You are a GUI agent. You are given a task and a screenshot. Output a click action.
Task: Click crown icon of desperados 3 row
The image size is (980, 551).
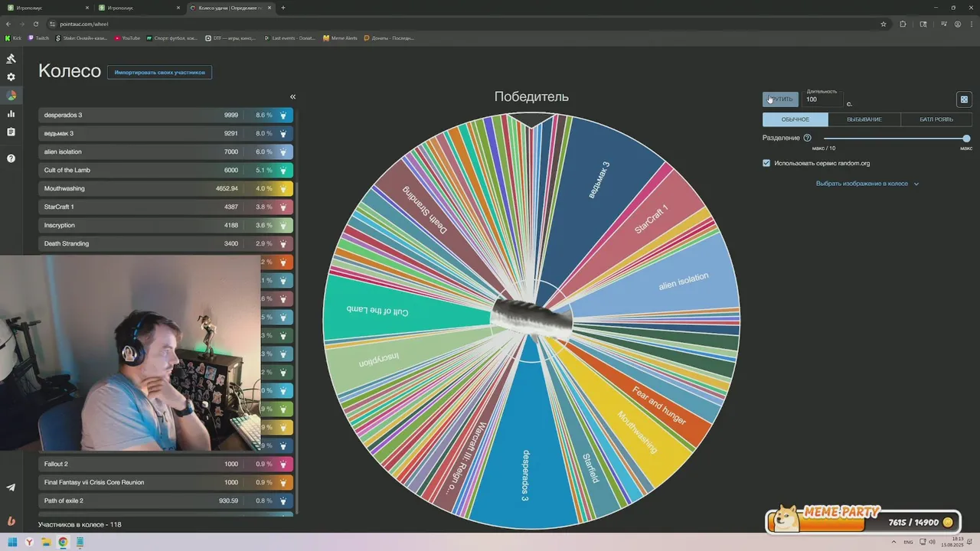pyautogui.click(x=283, y=115)
